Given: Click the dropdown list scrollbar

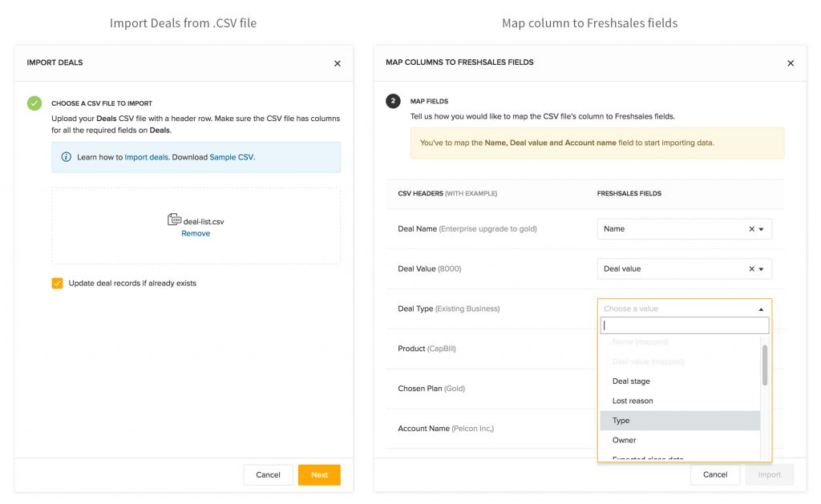Looking at the screenshot, I should coord(765,365).
